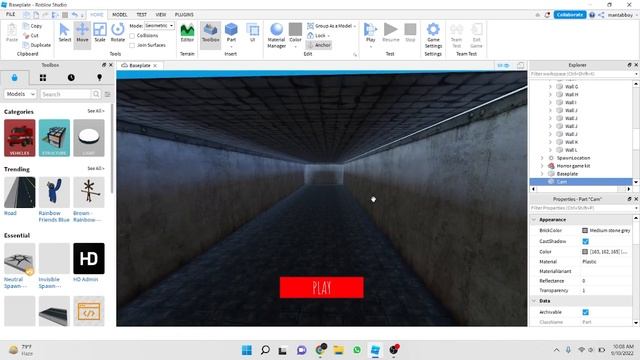The height and width of the screenshot is (360, 640).
Task: Expand the SpawnLocation tree item
Action: pos(542,158)
